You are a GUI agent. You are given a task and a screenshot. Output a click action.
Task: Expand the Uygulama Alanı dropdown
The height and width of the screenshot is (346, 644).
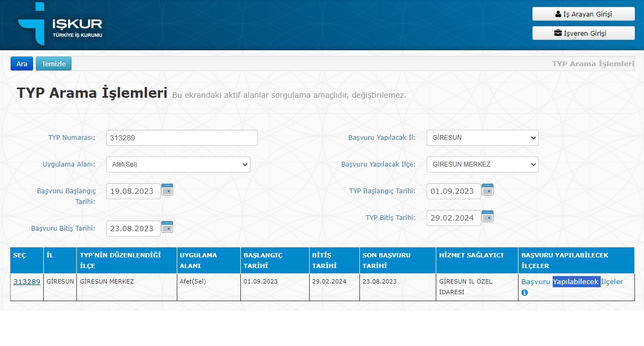click(x=178, y=164)
